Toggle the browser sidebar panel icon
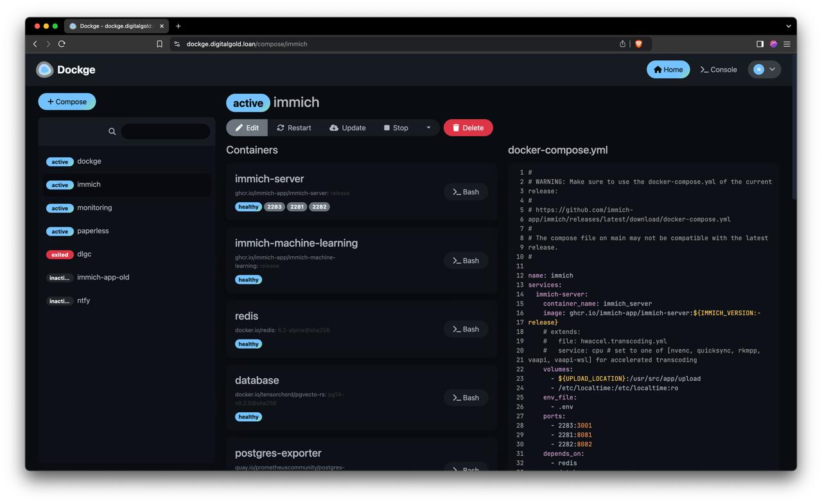Screen dimensions: 822x504 coord(760,44)
